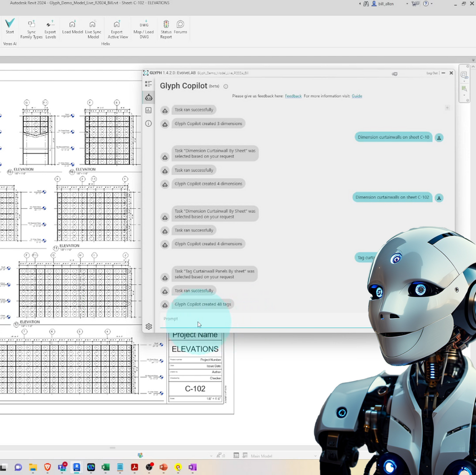The image size is (476, 475).
Task: Select the 'Dimension curtainwalls on sheet C-102' message
Action: (392, 197)
